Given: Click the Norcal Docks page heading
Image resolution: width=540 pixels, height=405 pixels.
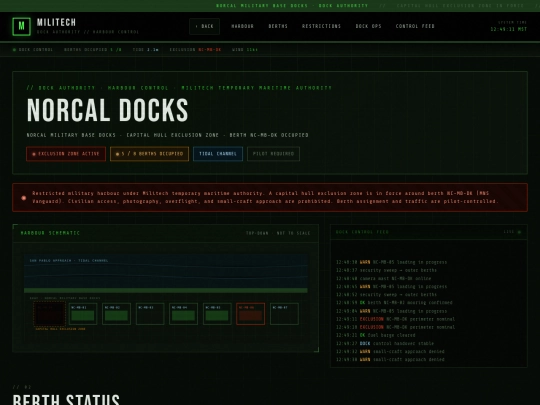Looking at the screenshot, I should pyautogui.click(x=107, y=110).
